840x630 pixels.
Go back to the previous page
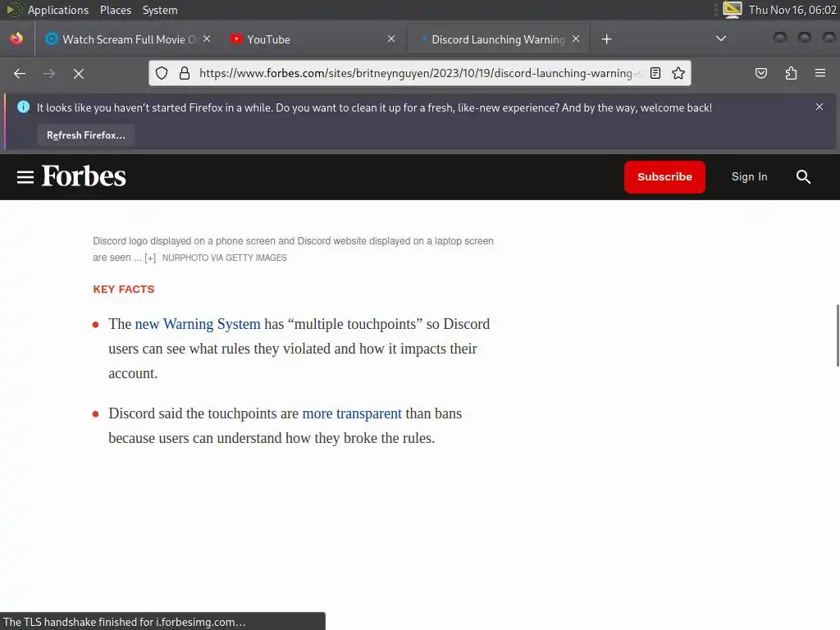[20, 73]
